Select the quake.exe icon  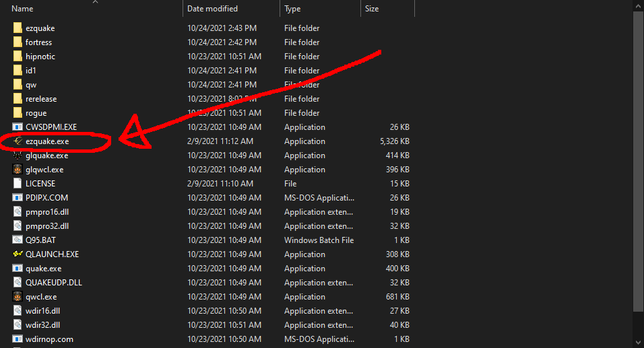[18, 269]
